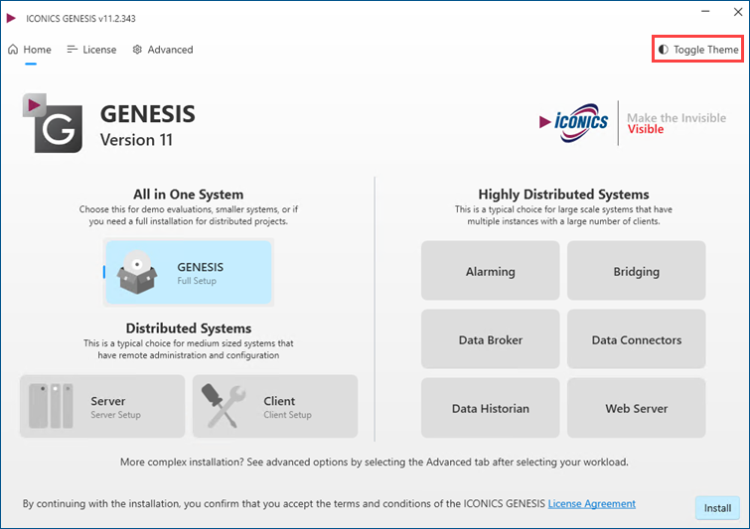Select the Alarming workload
This screenshot has width=750, height=529.
[490, 271]
